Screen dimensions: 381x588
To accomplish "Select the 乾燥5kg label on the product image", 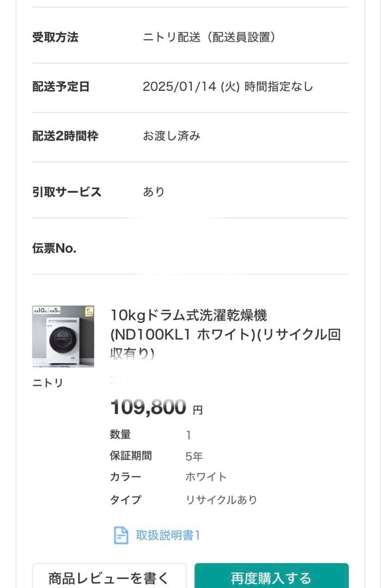I will pyautogui.click(x=55, y=310).
